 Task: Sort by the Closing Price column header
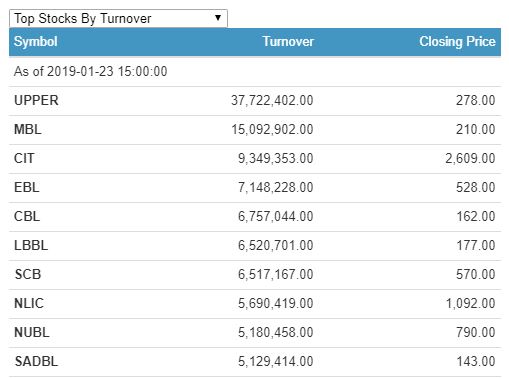coord(457,42)
